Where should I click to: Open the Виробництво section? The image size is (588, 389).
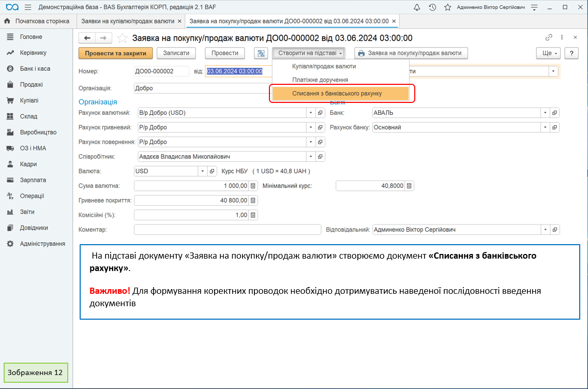(x=38, y=132)
